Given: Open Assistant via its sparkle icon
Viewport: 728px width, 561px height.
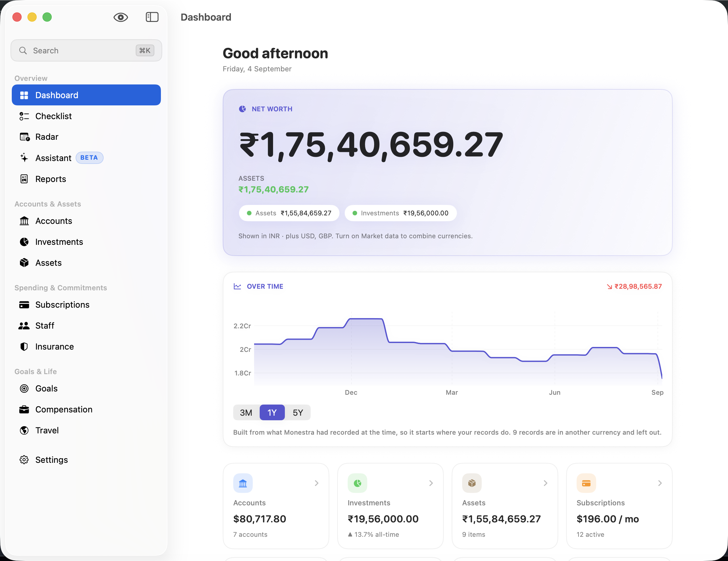Looking at the screenshot, I should point(24,158).
